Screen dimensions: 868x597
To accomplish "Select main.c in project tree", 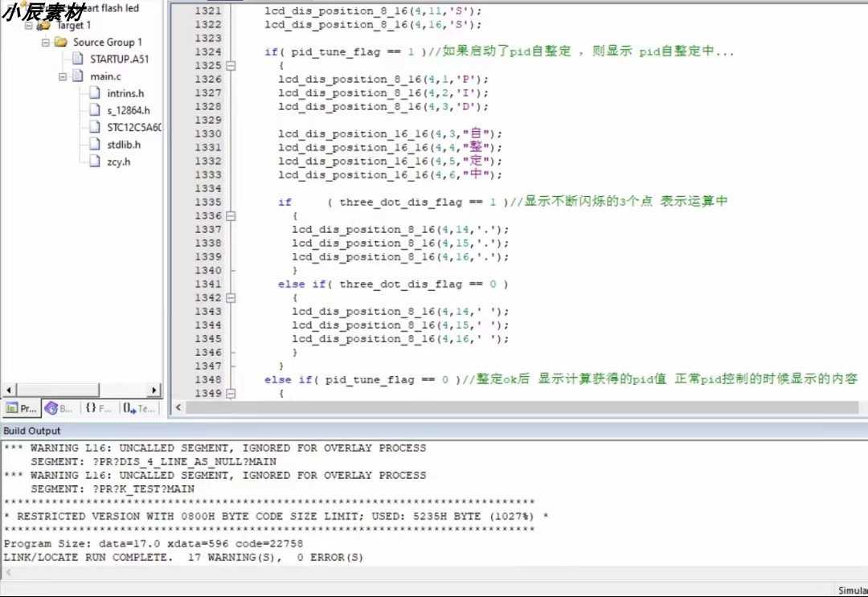I will point(105,76).
